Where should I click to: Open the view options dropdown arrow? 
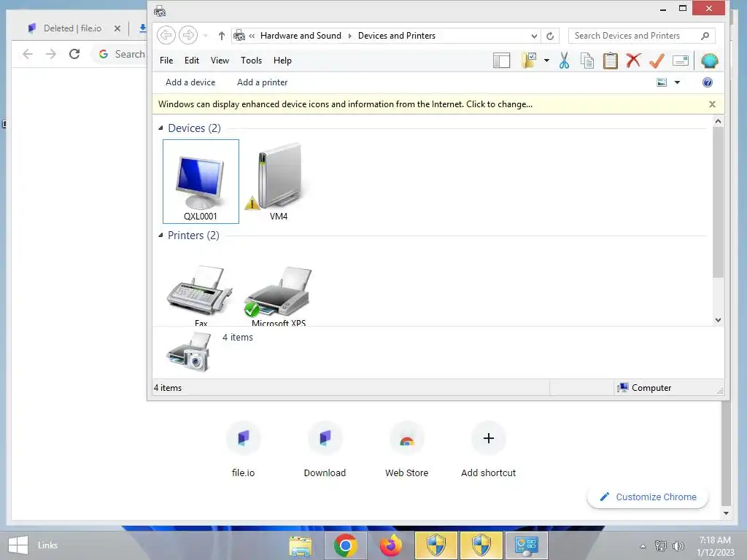click(677, 82)
